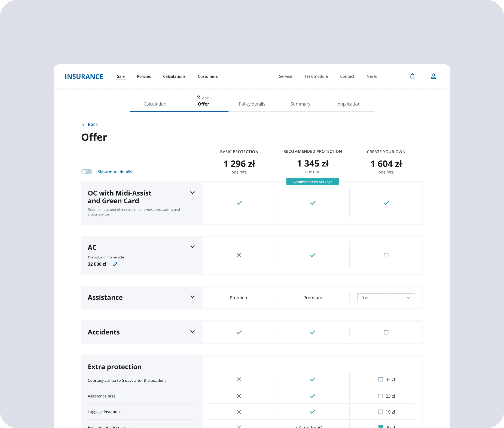Enable Accidents checkbox in Create Your Own
The height and width of the screenshot is (428, 504).
pos(386,332)
